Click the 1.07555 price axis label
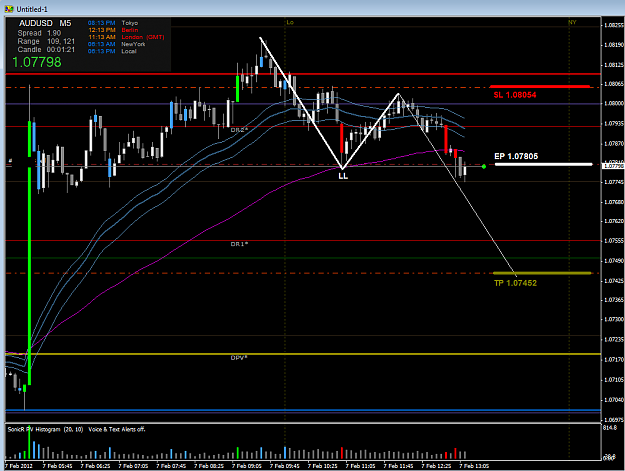The width and height of the screenshot is (625, 471). (x=613, y=241)
